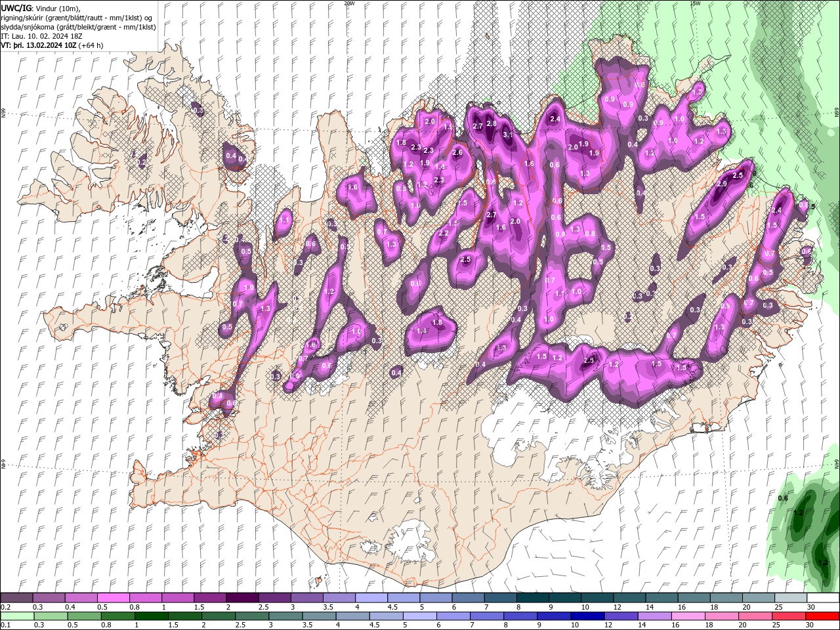Select the bright red lower swatch right of 30
840x630 pixels.
(822, 616)
